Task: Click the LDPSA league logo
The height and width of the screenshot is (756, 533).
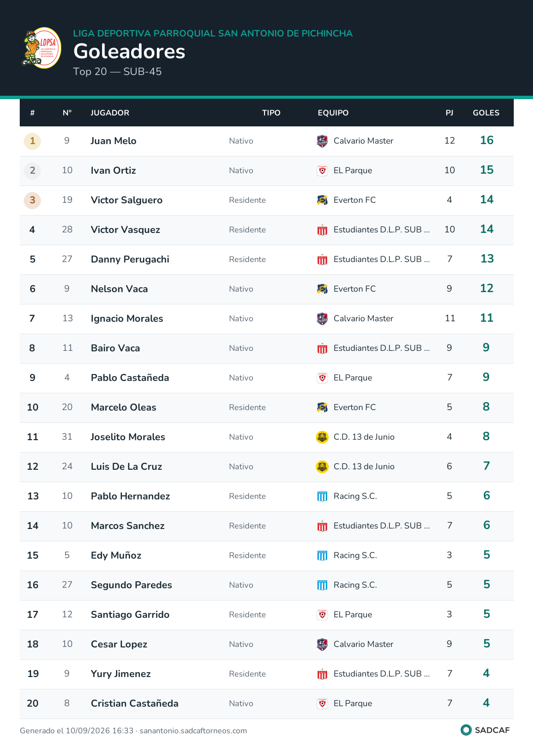Action: coord(41,48)
